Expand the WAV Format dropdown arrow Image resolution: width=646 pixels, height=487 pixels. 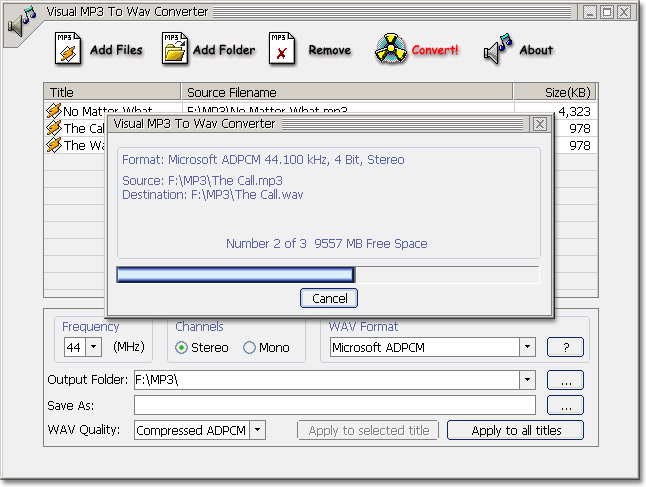527,347
